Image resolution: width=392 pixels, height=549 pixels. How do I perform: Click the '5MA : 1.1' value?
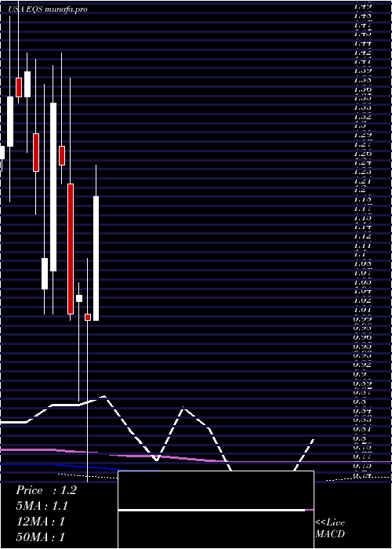click(x=42, y=506)
